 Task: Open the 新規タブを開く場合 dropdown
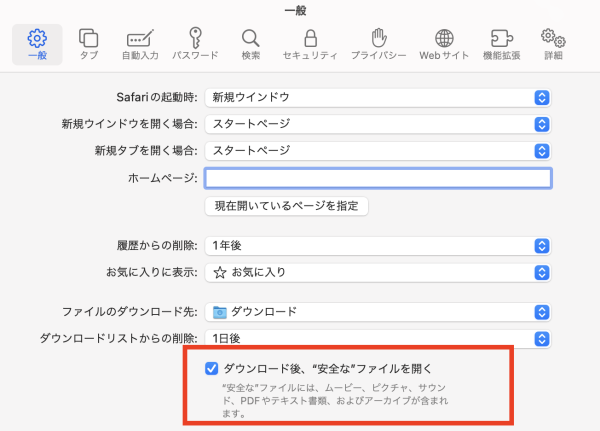[377, 151]
